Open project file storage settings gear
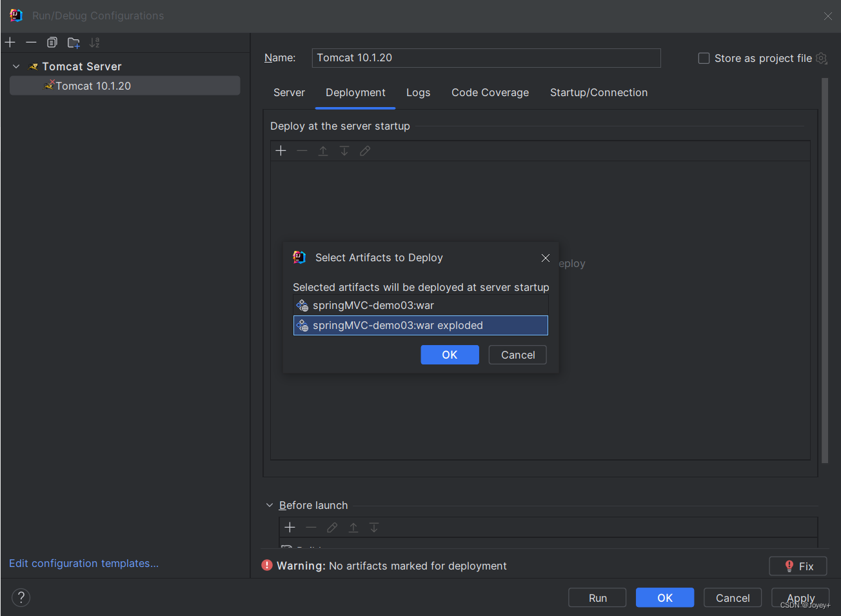The width and height of the screenshot is (841, 616). (821, 58)
